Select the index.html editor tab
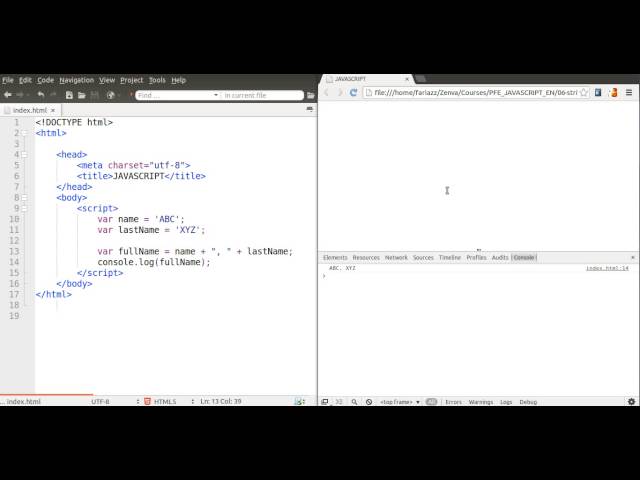The width and height of the screenshot is (640, 480). [29, 110]
